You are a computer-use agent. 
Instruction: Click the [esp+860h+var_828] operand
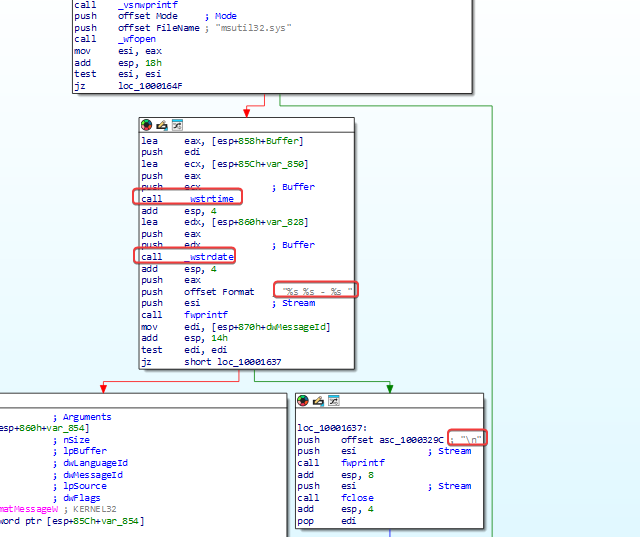[x=260, y=222]
